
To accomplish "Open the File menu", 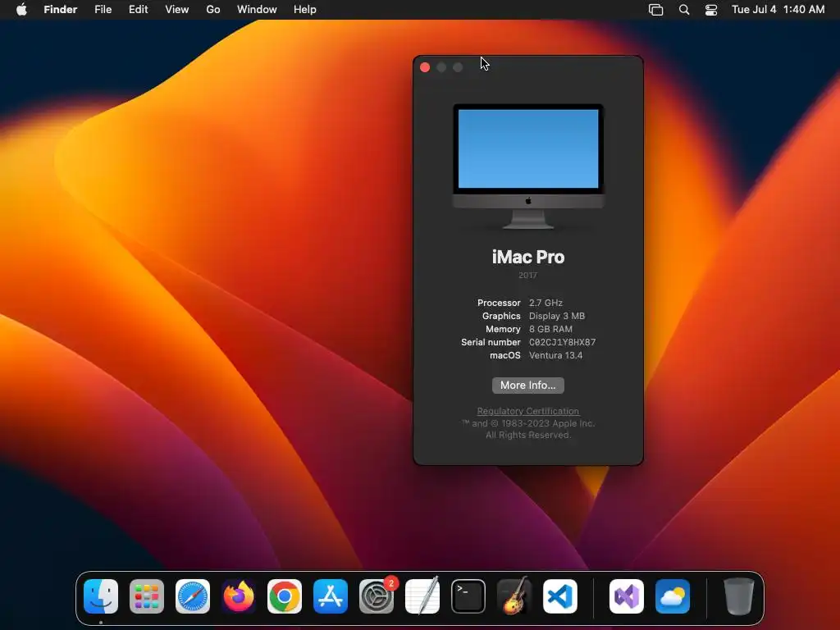I will click(103, 10).
